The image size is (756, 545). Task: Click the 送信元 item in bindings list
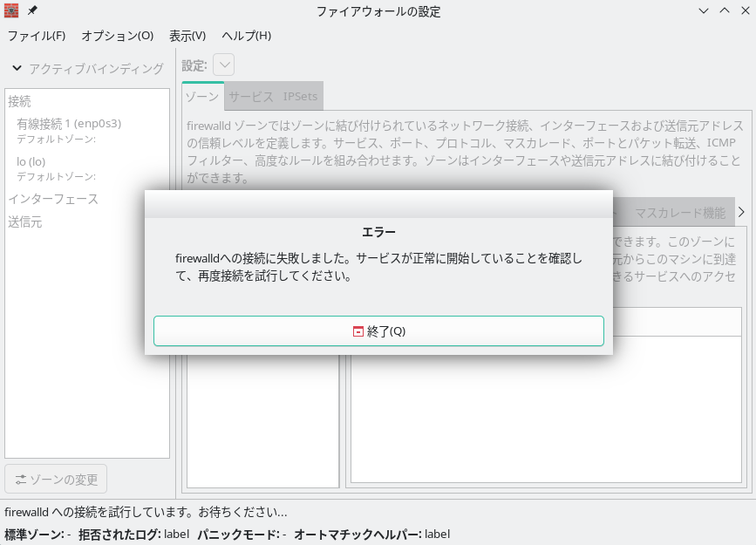[25, 222]
